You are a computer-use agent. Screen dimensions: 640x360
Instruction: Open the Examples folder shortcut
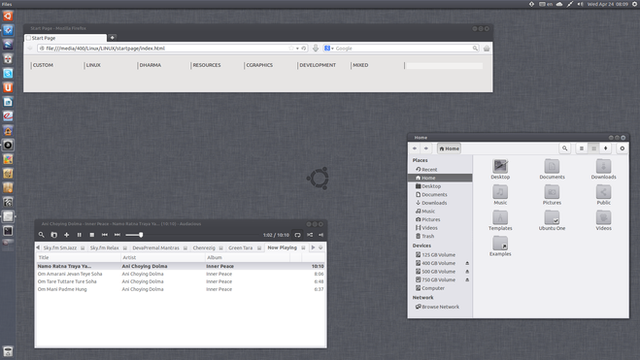[x=500, y=243]
